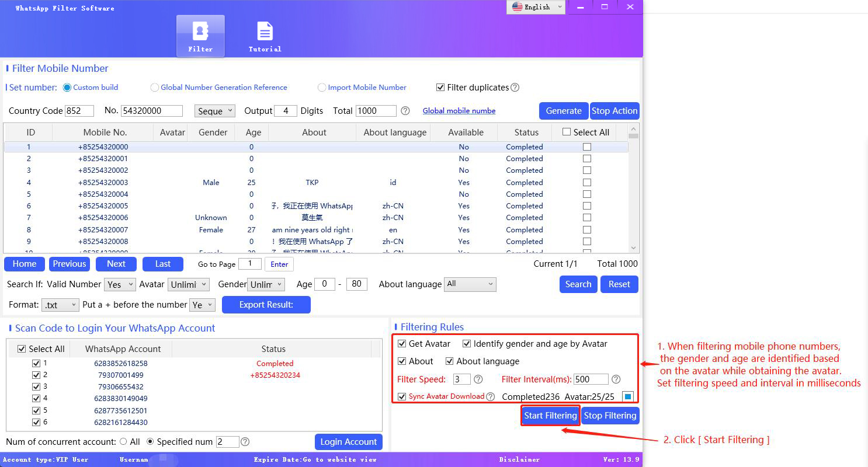Click the Country Code input field

point(80,111)
